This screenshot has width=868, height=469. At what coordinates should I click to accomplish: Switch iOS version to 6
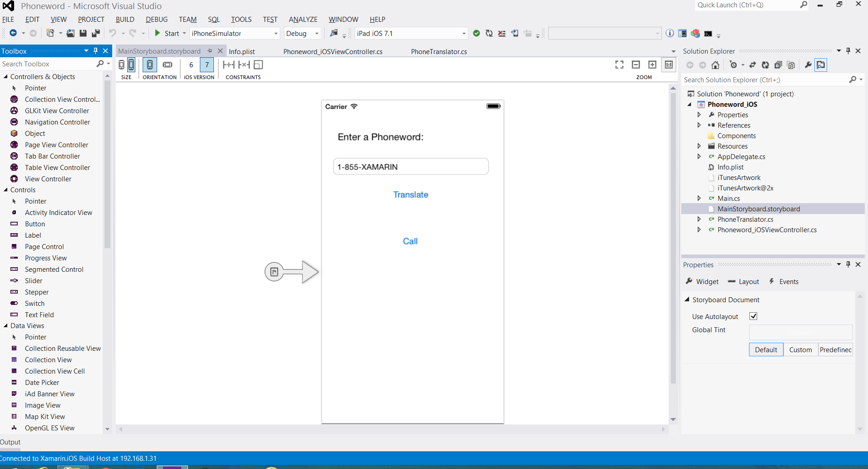pyautogui.click(x=191, y=65)
